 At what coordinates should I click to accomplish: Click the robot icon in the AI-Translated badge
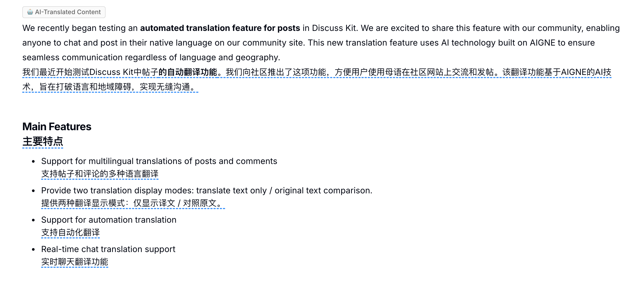click(x=30, y=12)
